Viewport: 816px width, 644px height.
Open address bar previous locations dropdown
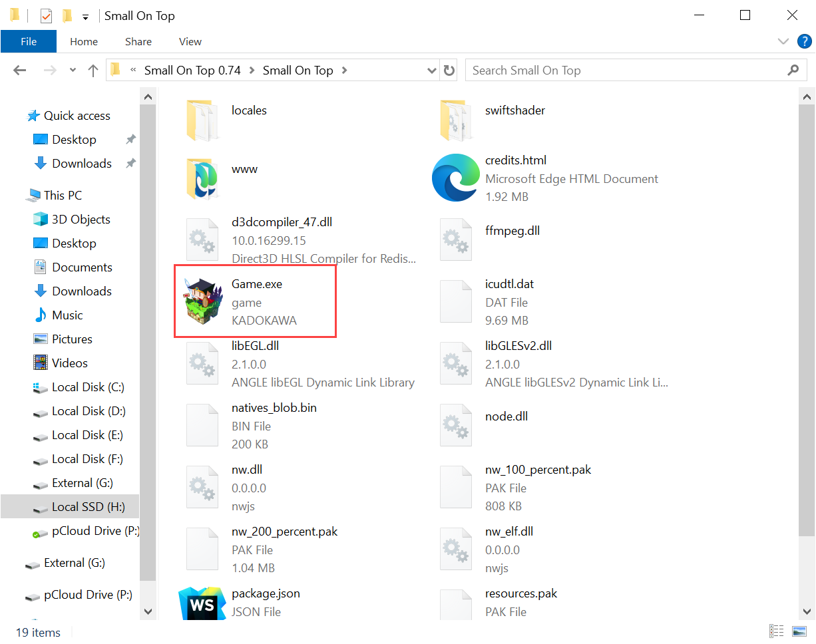432,71
